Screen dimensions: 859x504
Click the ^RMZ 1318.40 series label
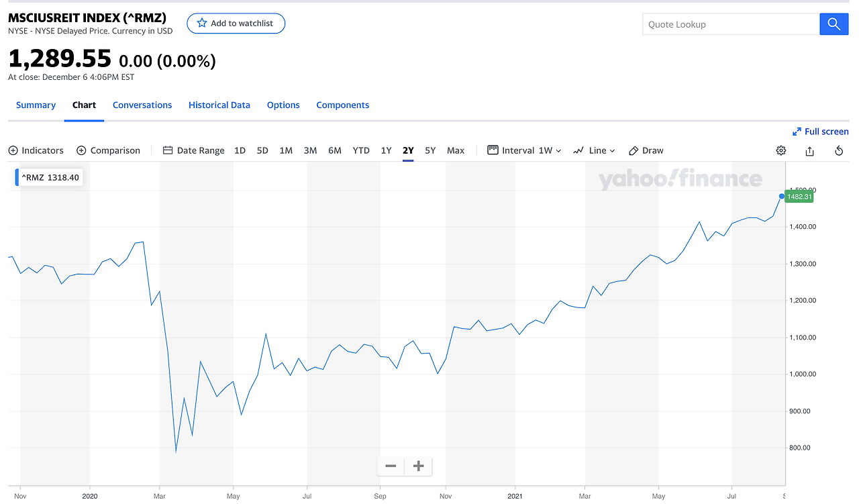pos(49,178)
